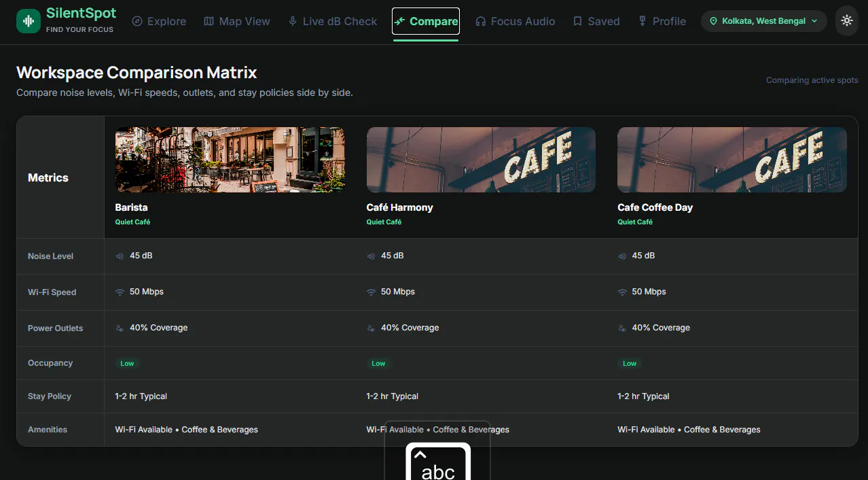Click the Stay Policy row label
Viewport: 868px width, 480px height.
click(50, 396)
